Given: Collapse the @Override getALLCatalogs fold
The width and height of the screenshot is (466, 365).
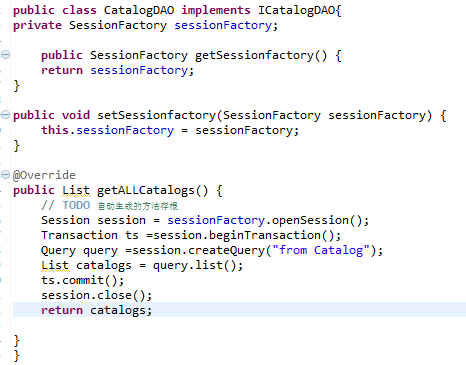Looking at the screenshot, I should pyautogui.click(x=6, y=174).
